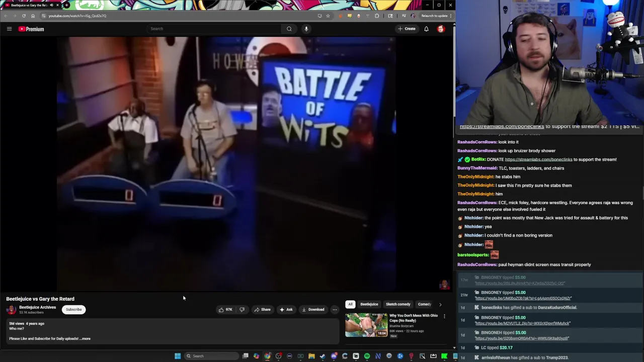The height and width of the screenshot is (362, 644).
Task: Open the YouTube account avatar menu
Action: click(441, 29)
